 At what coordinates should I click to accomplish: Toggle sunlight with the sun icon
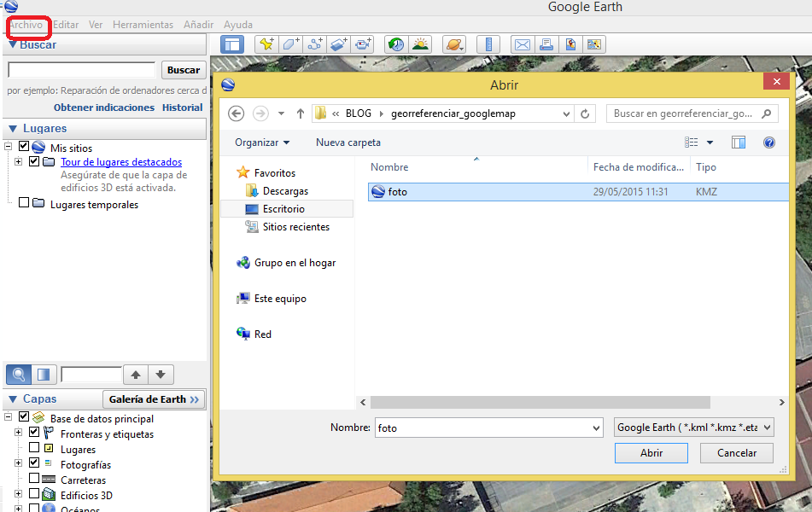click(421, 44)
